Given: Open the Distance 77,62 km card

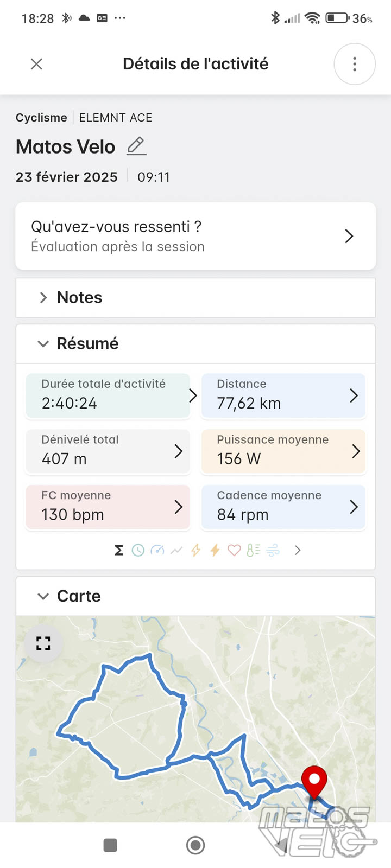Looking at the screenshot, I should click(283, 395).
